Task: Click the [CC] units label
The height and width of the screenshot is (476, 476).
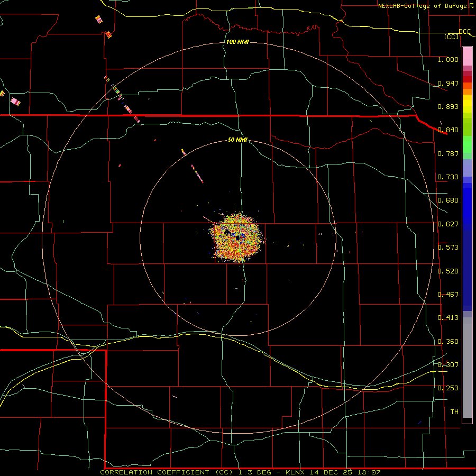Action: (452, 36)
